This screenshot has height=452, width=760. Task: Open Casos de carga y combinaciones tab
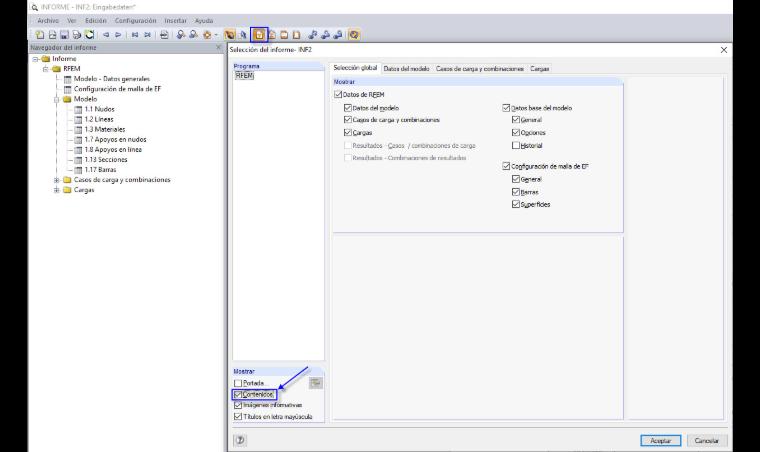[479, 69]
